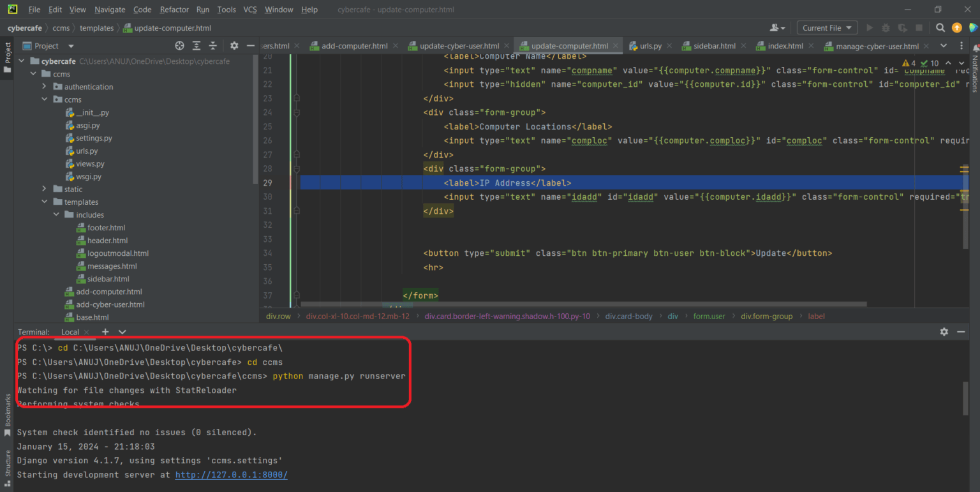The width and height of the screenshot is (980, 492).
Task: Click the Select Opened File target icon
Action: point(180,46)
